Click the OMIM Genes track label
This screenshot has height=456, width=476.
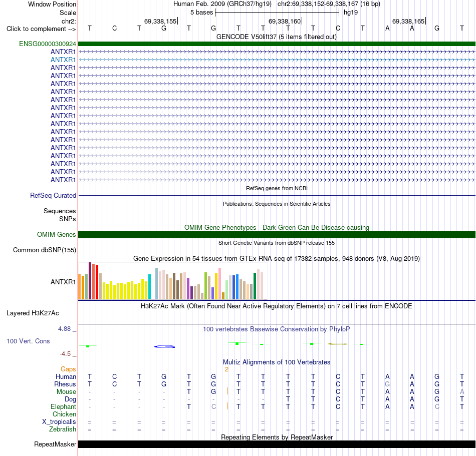pos(56,235)
